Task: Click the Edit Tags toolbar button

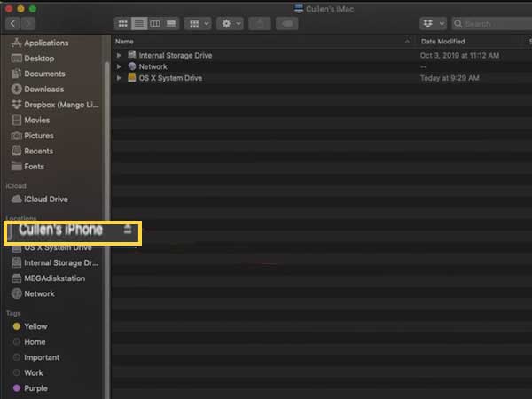Action: pyautogui.click(x=287, y=24)
